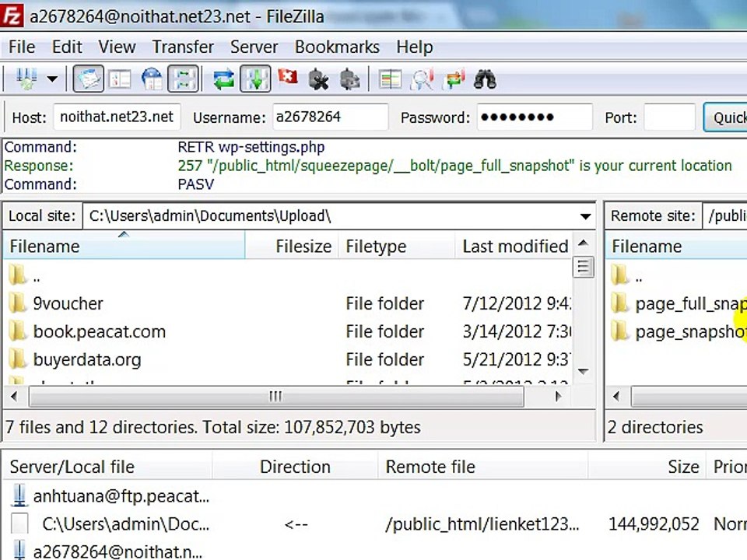Toggle processing of the transfer queue
This screenshot has height=560, width=747.
(x=255, y=79)
